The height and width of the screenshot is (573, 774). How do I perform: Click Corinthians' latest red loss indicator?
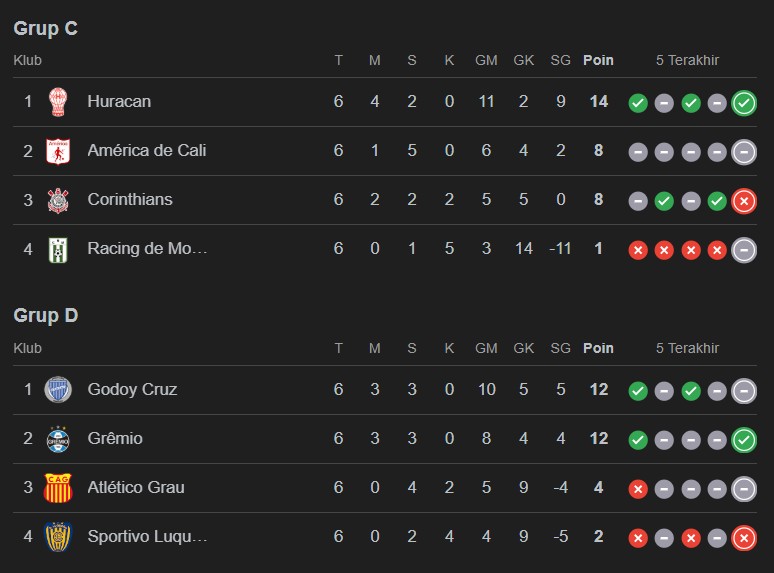click(x=743, y=201)
